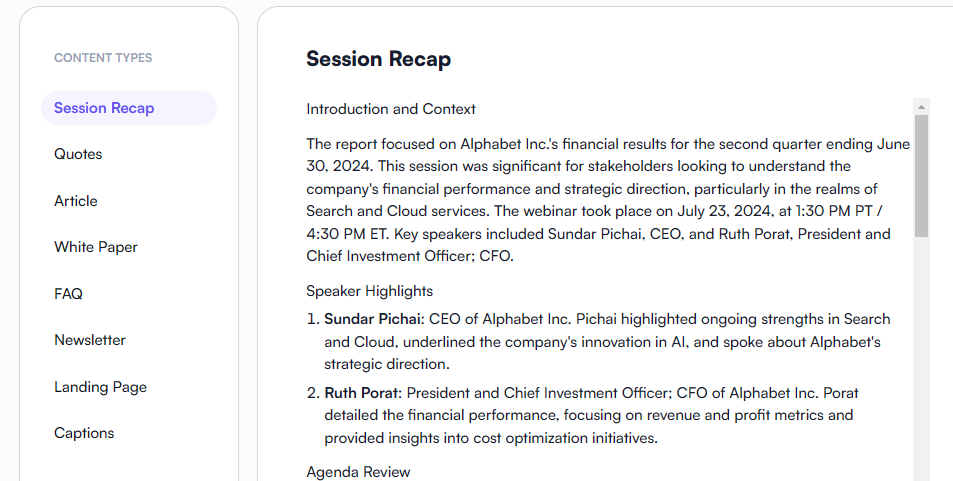Open the Quotes content type

pyautogui.click(x=78, y=154)
